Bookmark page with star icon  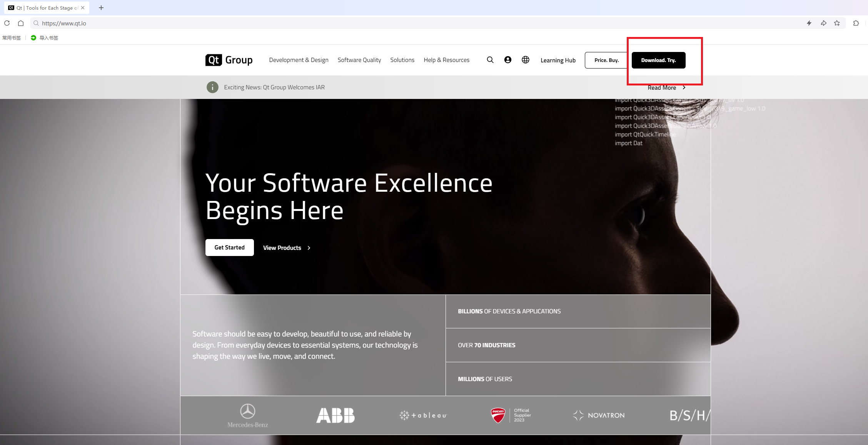pyautogui.click(x=837, y=23)
